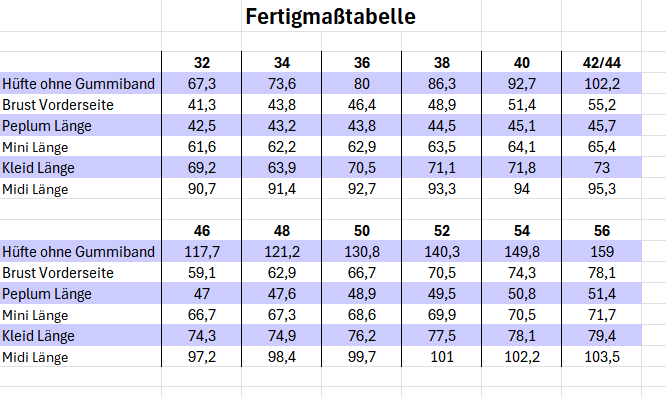
Task: Click the Brust Vorderseite value 55,2
Action: coord(601,104)
